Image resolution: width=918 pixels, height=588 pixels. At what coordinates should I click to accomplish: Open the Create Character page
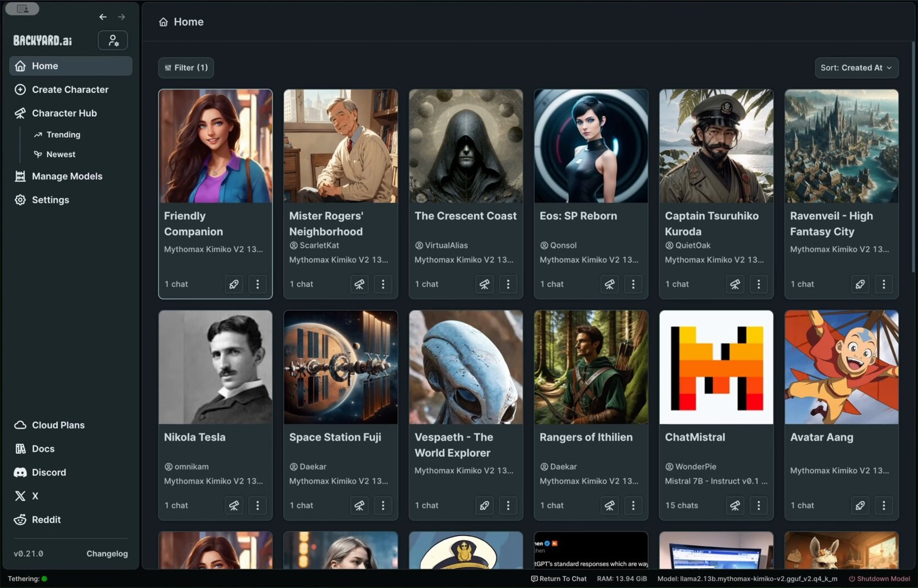point(71,90)
